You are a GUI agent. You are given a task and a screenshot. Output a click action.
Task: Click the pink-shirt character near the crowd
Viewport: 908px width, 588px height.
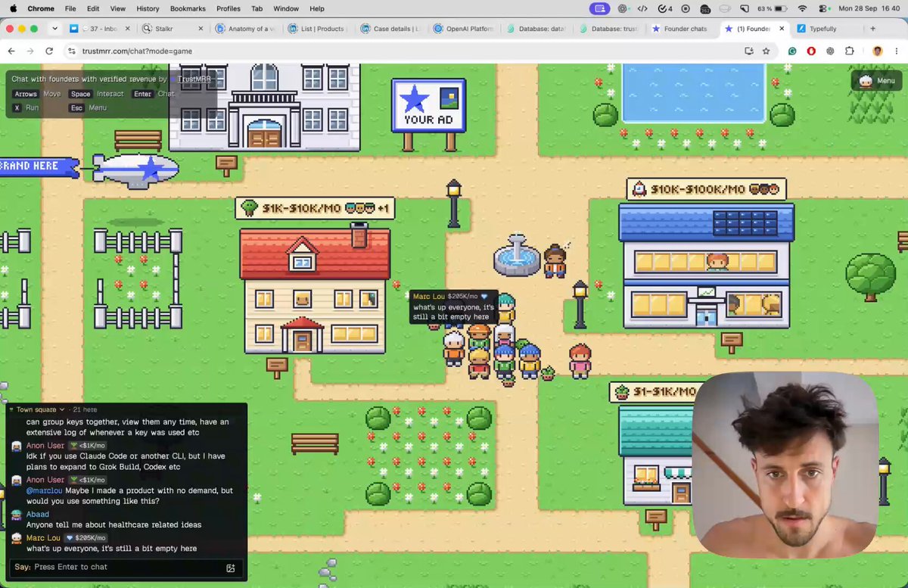tap(580, 361)
